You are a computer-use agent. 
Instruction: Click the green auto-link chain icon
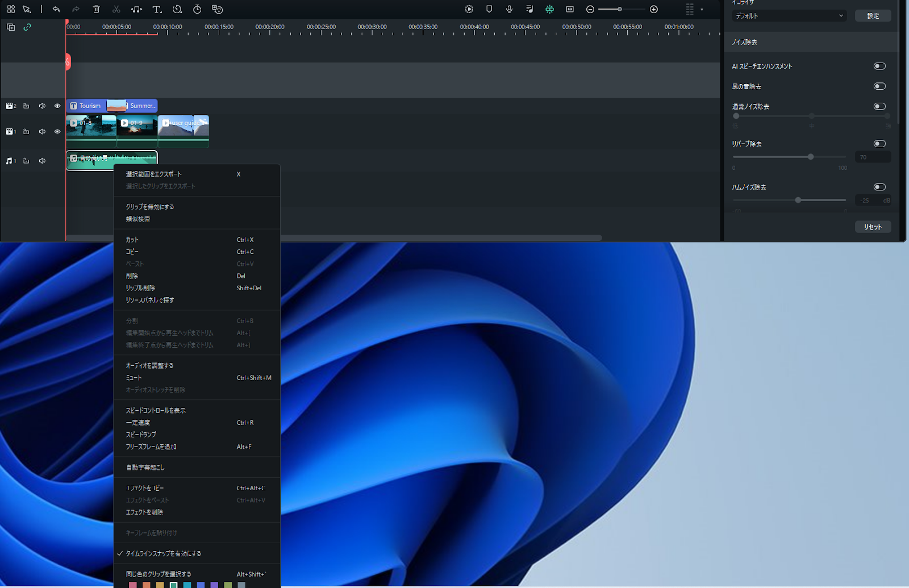click(27, 27)
